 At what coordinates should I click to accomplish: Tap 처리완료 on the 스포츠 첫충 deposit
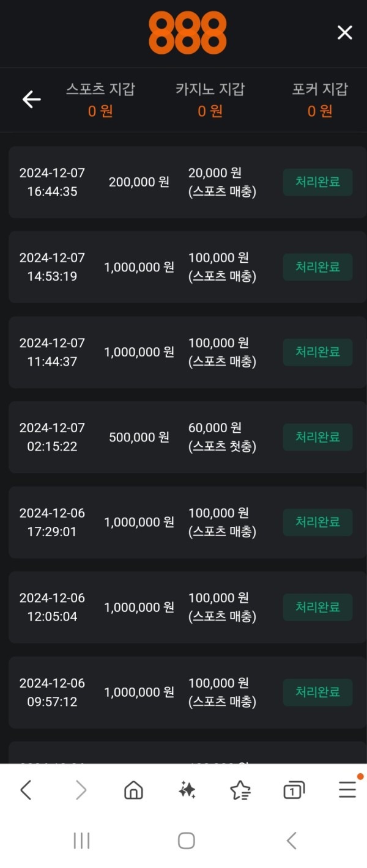point(317,436)
